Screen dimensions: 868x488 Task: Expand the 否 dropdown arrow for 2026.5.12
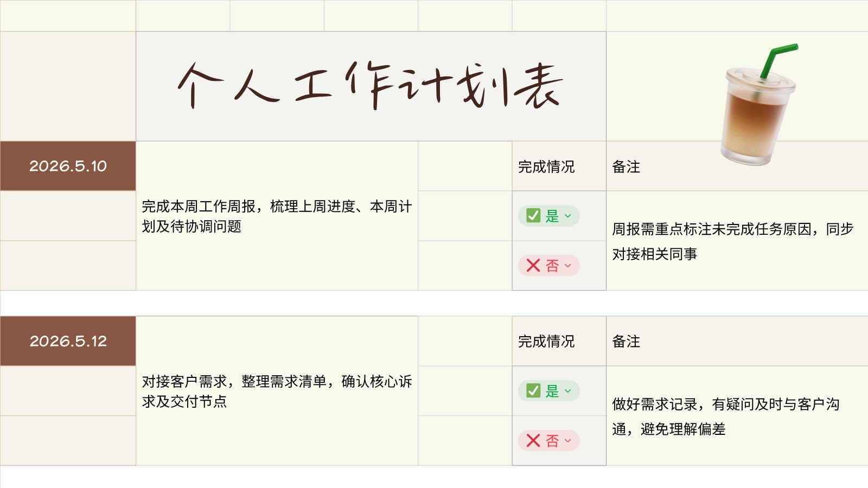coord(568,441)
